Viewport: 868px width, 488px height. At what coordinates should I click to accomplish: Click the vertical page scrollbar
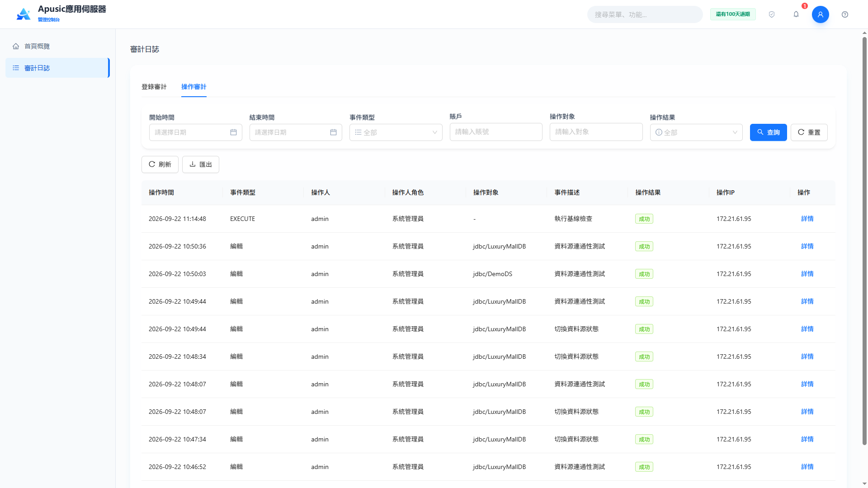coord(864,239)
